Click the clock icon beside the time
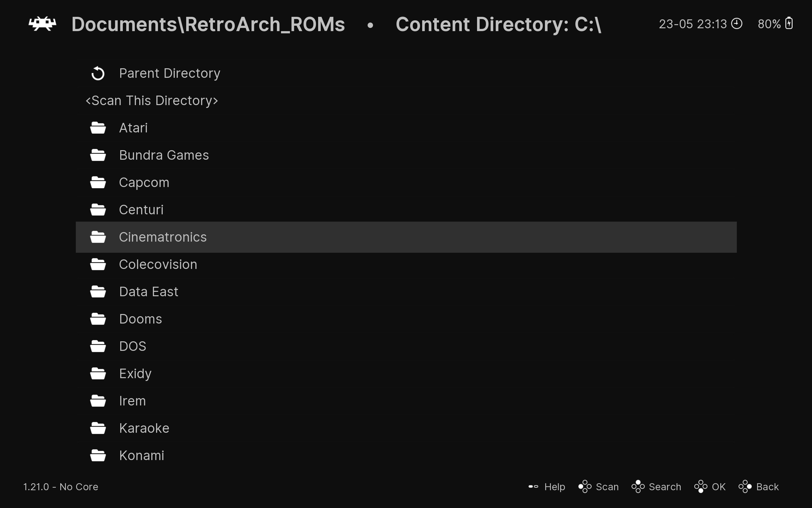The width and height of the screenshot is (812, 508). [x=737, y=23]
